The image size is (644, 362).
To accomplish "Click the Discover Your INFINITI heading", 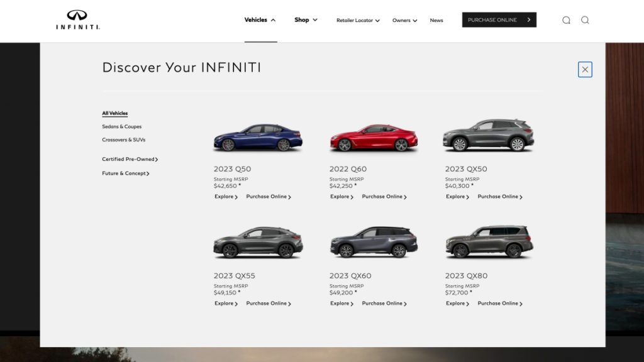I will [x=182, y=67].
